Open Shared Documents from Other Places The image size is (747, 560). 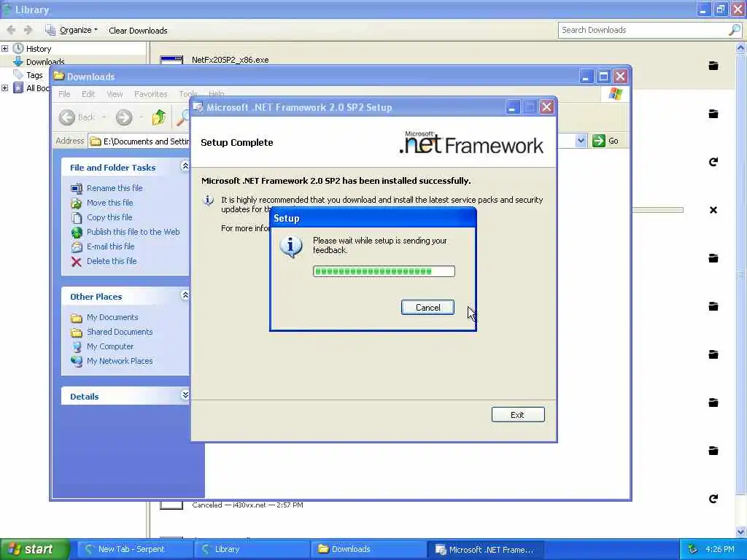(x=120, y=332)
